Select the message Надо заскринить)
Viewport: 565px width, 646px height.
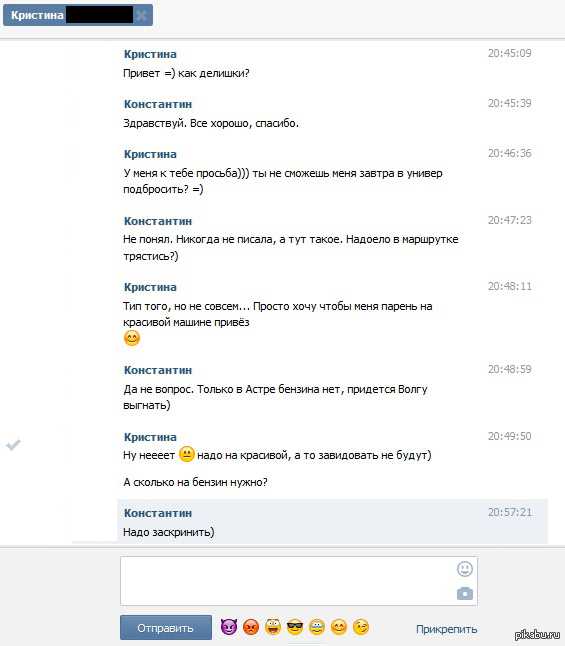pyautogui.click(x=332, y=522)
